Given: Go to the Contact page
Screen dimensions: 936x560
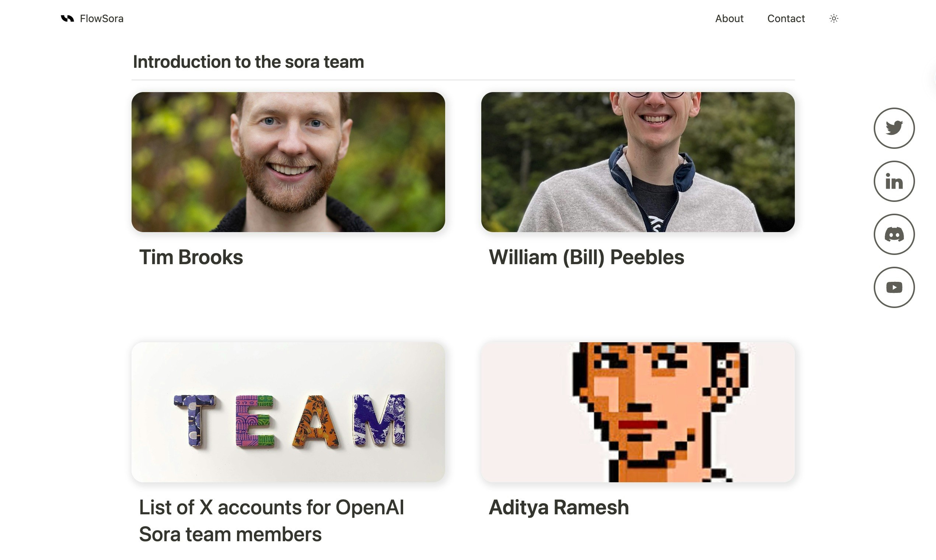Looking at the screenshot, I should click(786, 18).
